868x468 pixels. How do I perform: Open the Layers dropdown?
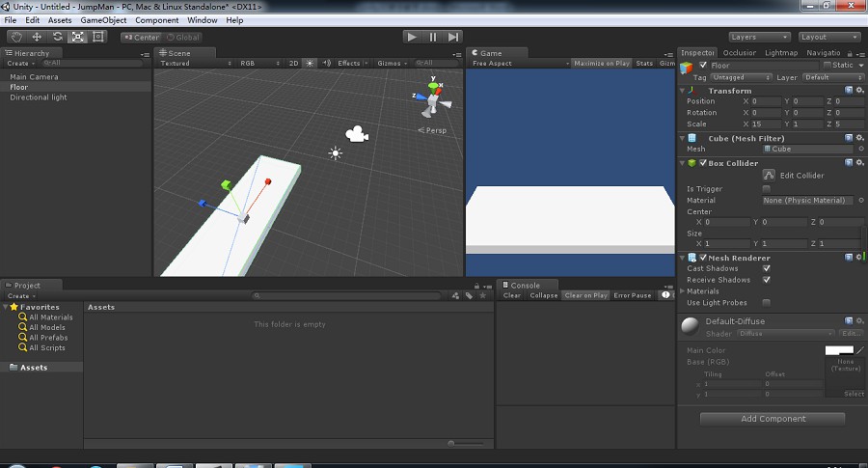point(758,37)
